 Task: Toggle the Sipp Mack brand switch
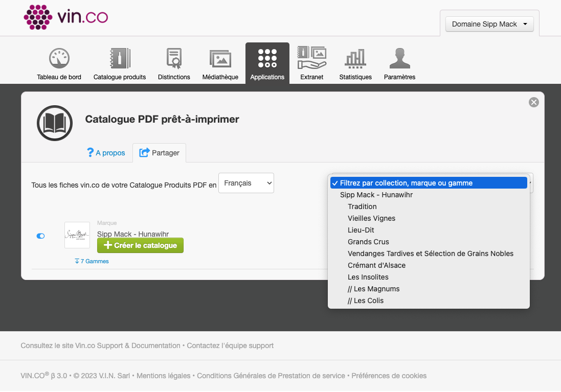[41, 236]
